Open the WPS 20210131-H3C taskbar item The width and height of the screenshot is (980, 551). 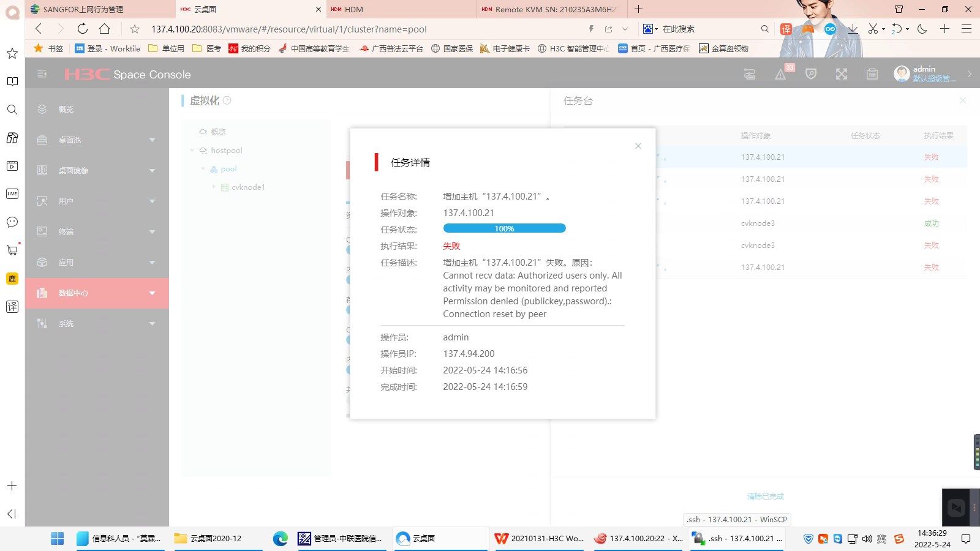[x=540, y=539]
